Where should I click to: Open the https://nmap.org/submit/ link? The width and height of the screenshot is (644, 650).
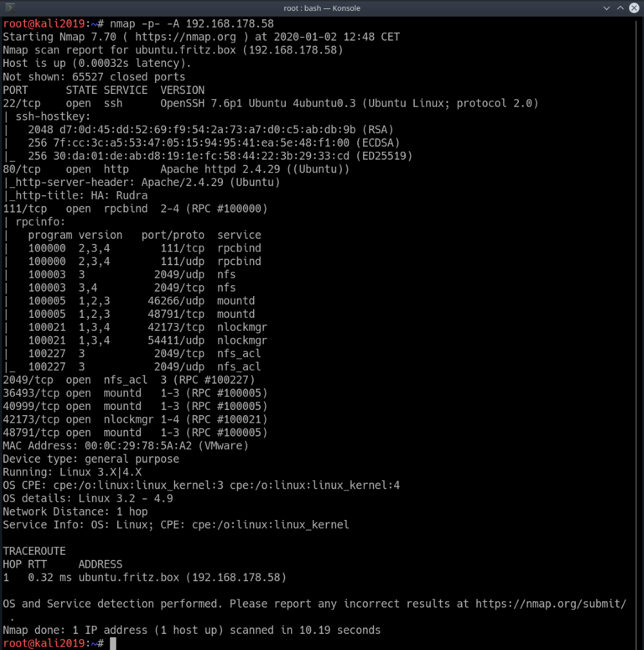point(551,604)
